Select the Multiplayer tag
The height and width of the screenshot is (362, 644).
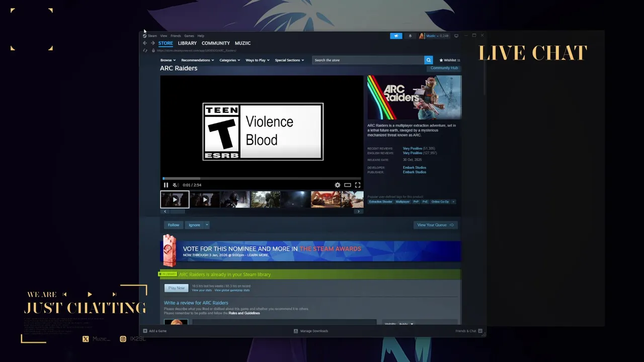[403, 202]
